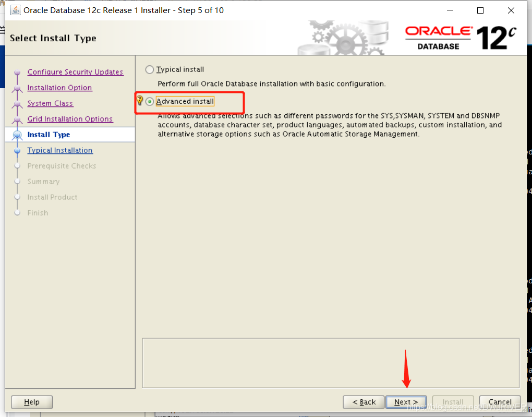Jump to Grid Installation Options step
The image size is (532, 417).
coord(70,119)
